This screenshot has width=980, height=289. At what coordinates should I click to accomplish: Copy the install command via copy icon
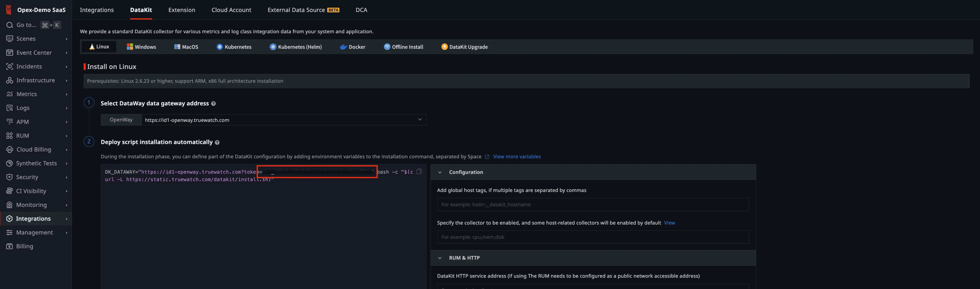click(419, 171)
